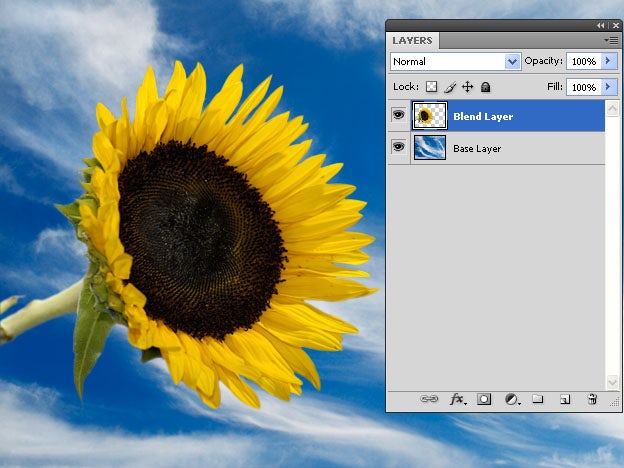Open the Layers panel options menu
The image size is (624, 468).
pos(611,40)
